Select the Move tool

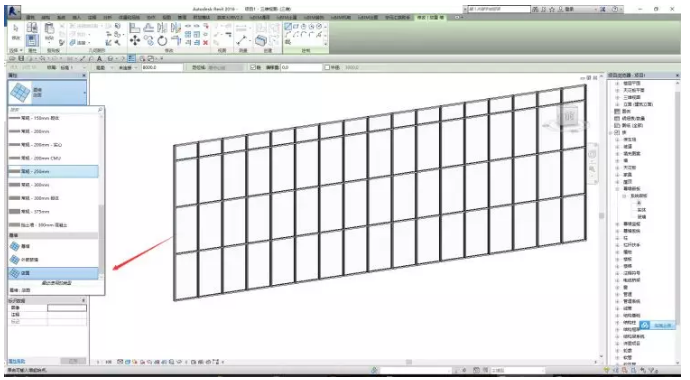(135, 41)
